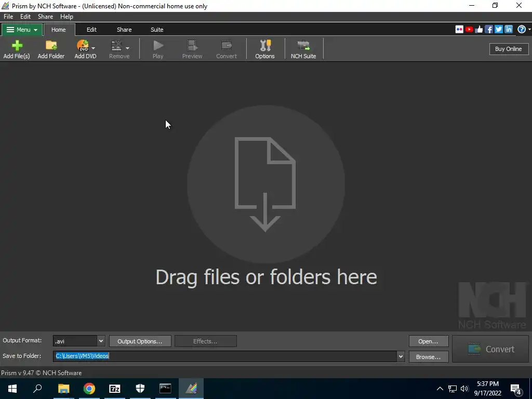Click the YouTube share icon
The width and height of the screenshot is (532, 399).
click(x=469, y=30)
